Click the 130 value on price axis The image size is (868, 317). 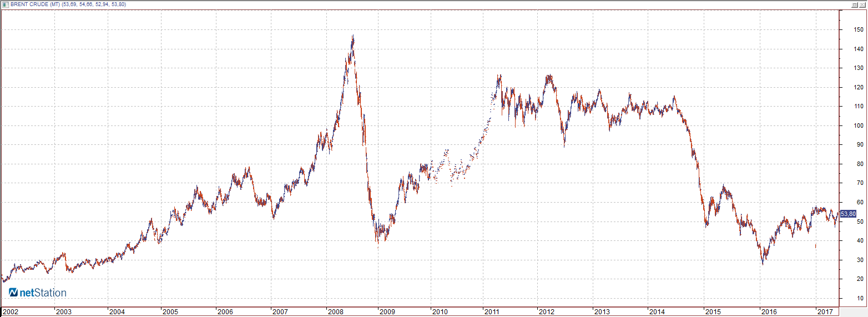pyautogui.click(x=858, y=68)
